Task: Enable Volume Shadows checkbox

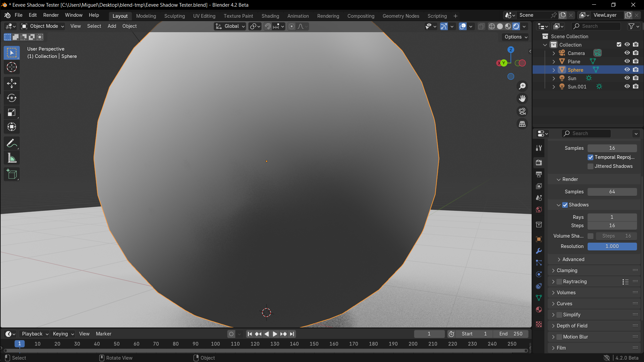Action: (590, 236)
